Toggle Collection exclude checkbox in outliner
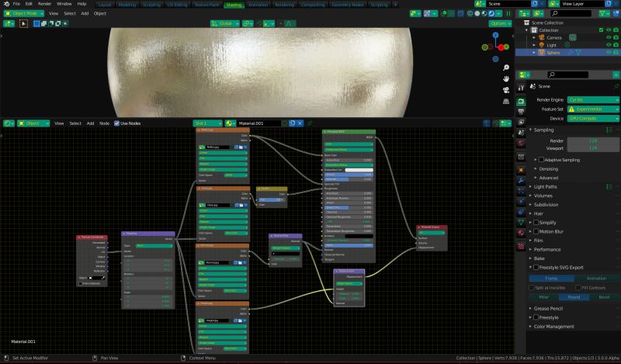The image size is (621, 364). coord(601,30)
